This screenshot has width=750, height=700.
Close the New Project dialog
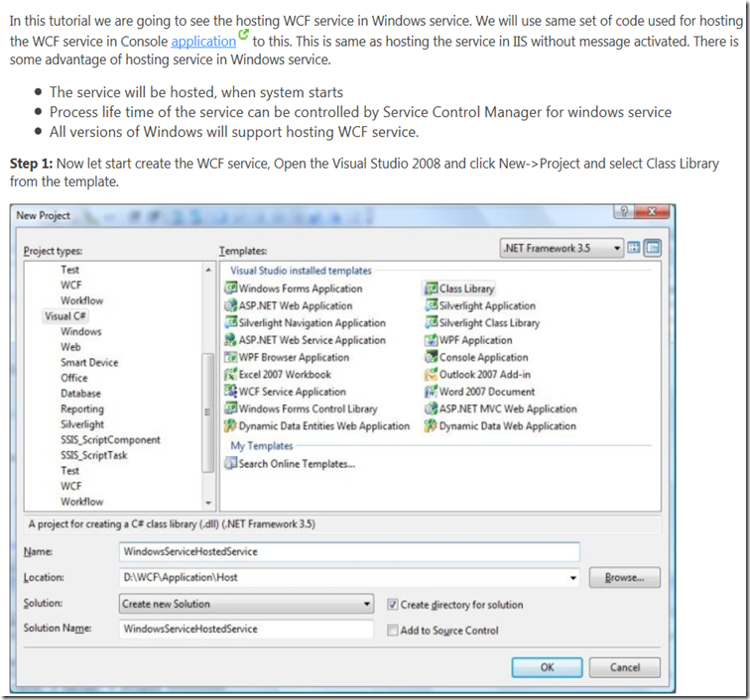pyautogui.click(x=651, y=211)
